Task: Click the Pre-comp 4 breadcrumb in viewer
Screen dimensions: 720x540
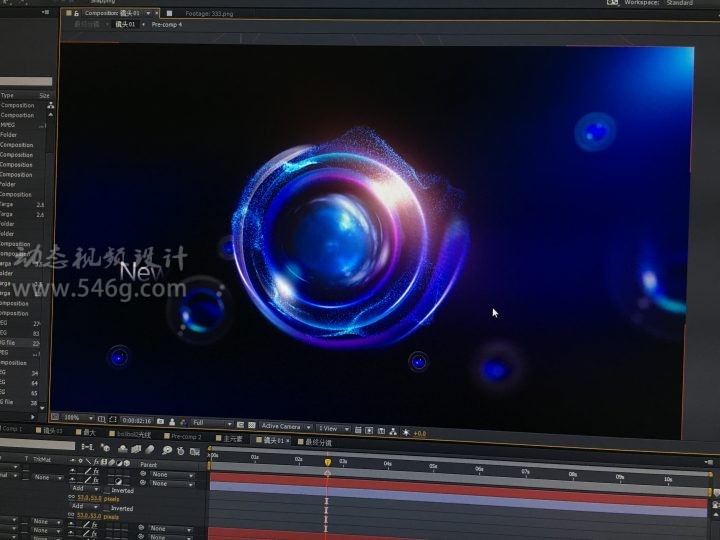Action: (166, 24)
